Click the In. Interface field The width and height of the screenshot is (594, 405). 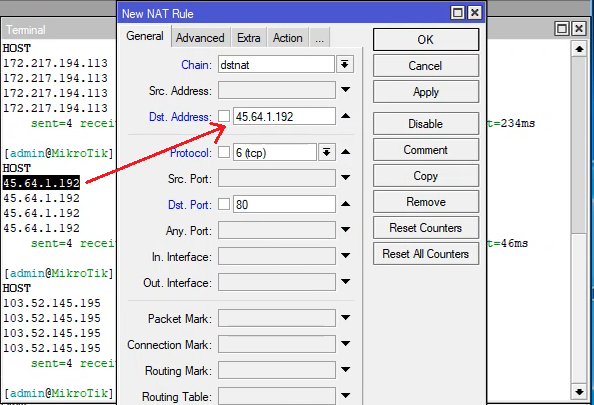point(277,256)
